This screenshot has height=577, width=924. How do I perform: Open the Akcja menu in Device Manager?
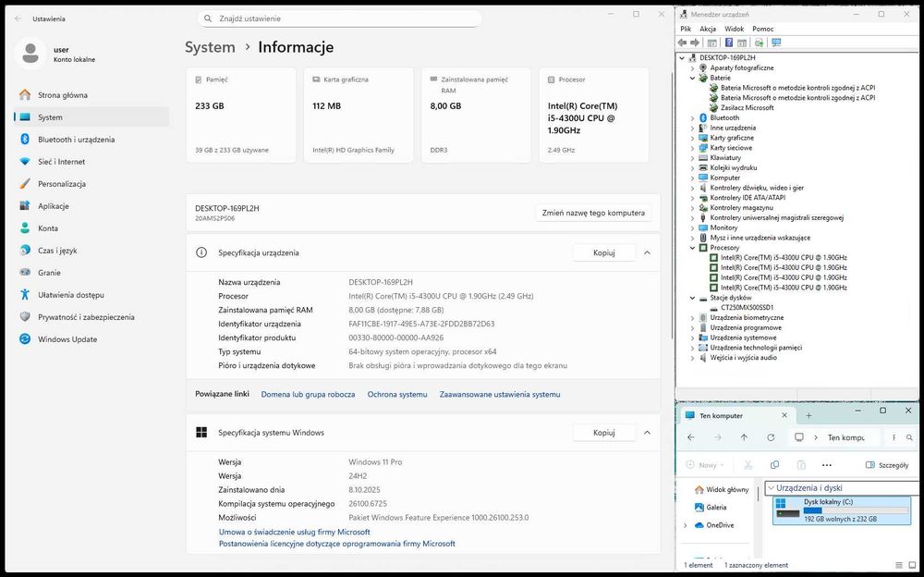click(708, 29)
